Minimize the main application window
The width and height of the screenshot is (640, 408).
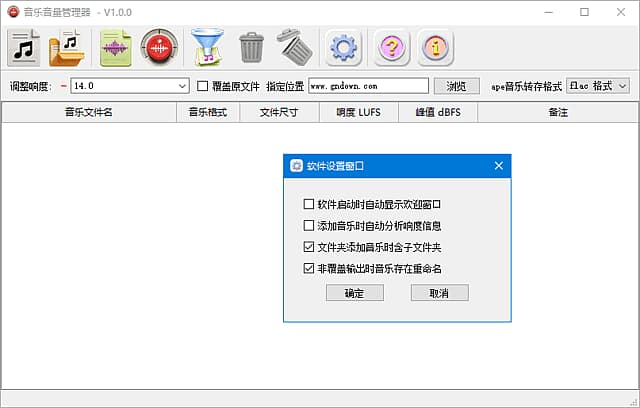548,12
